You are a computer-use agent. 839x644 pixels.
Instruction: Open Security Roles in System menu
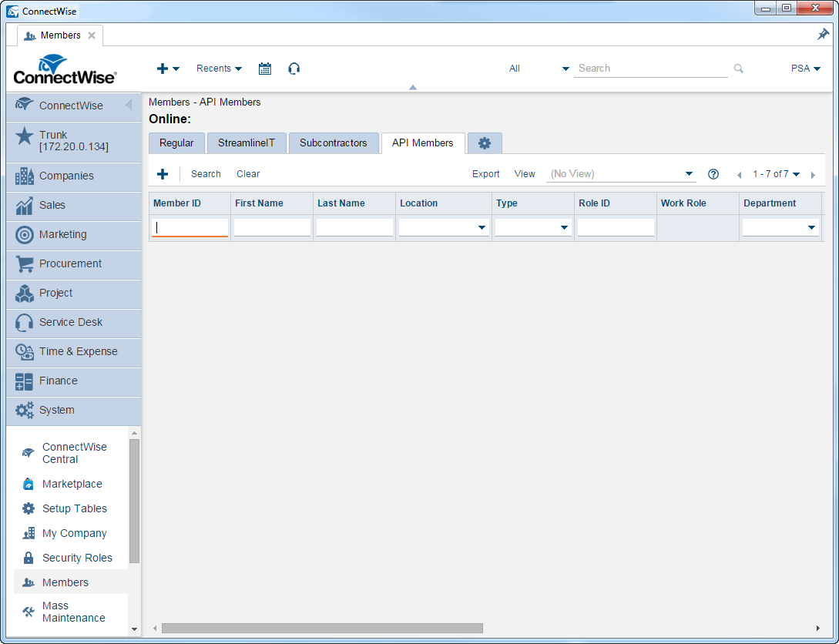tap(76, 558)
